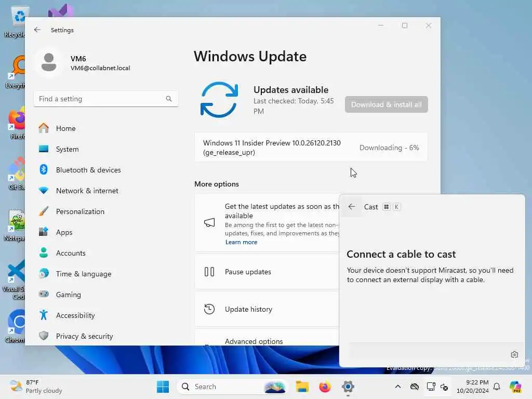The height and width of the screenshot is (399, 532).
Task: Go back using Settings back arrow
Action: click(37, 30)
